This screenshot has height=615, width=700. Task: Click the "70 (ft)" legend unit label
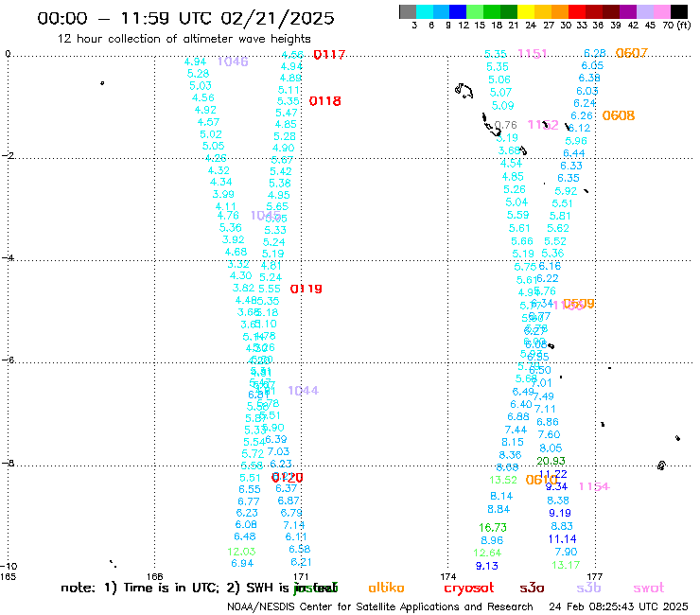[676, 25]
